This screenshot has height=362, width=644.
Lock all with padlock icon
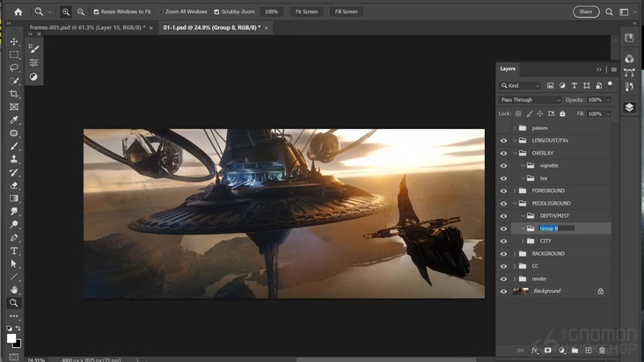click(x=562, y=113)
